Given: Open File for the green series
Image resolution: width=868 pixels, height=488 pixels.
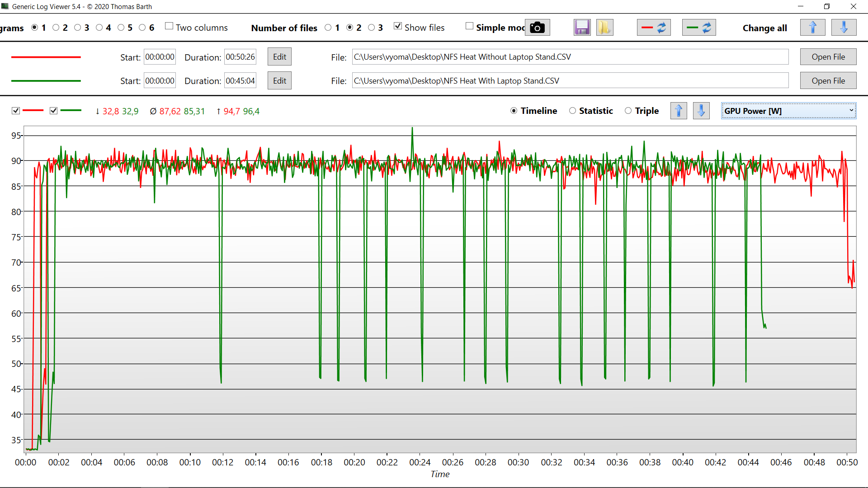Looking at the screenshot, I should coord(828,81).
